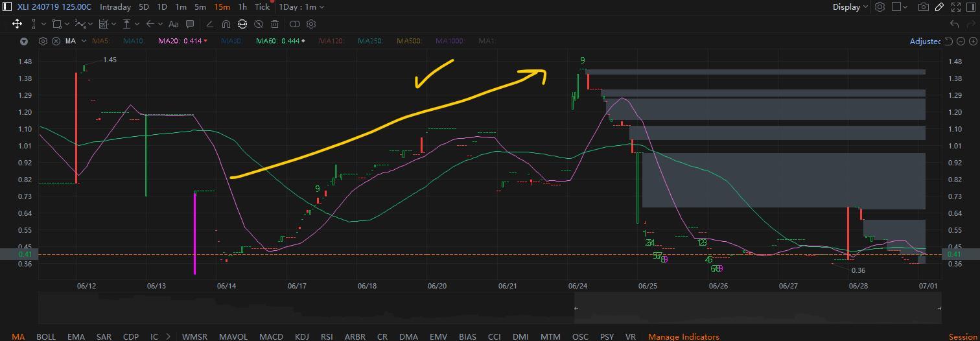The image size is (980, 341).
Task: Switch to the MACD indicator tab
Action: pos(271,336)
